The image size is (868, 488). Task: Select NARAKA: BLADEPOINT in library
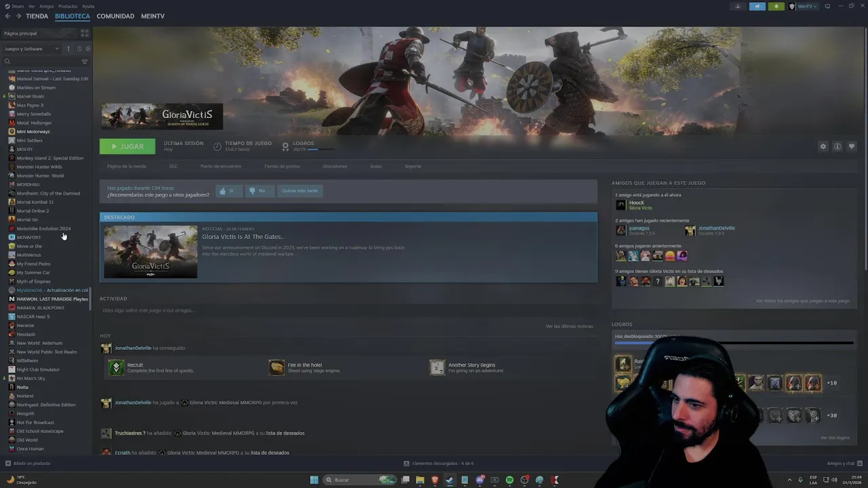point(40,308)
